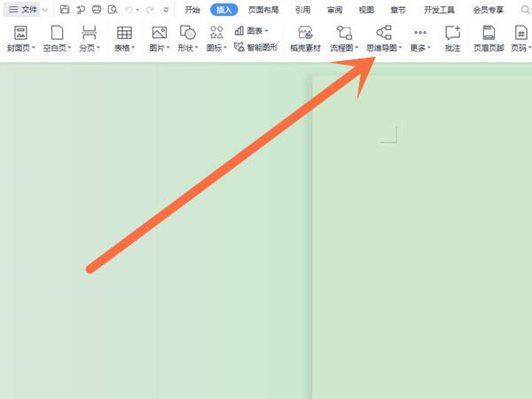
Task: Switch to the 页面布局 tab
Action: click(x=263, y=10)
